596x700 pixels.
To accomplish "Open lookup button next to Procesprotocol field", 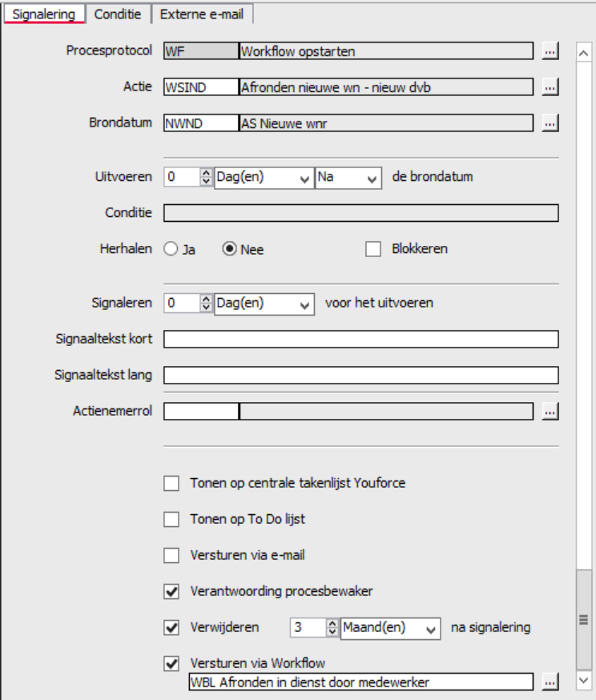I will [x=550, y=51].
